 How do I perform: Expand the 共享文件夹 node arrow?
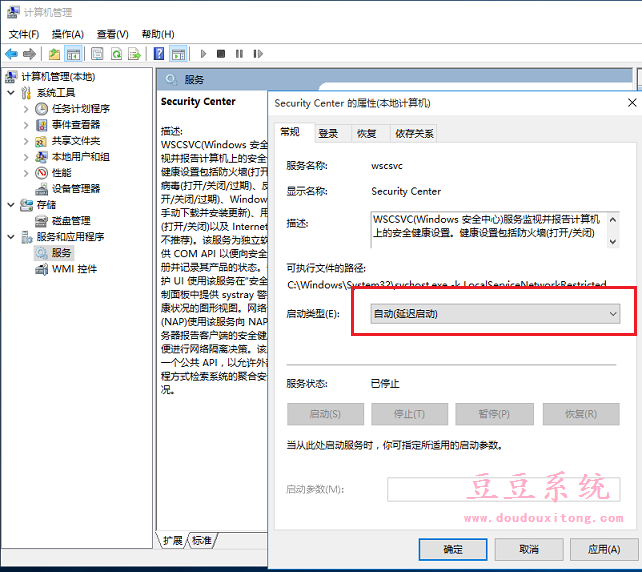pyautogui.click(x=26, y=141)
